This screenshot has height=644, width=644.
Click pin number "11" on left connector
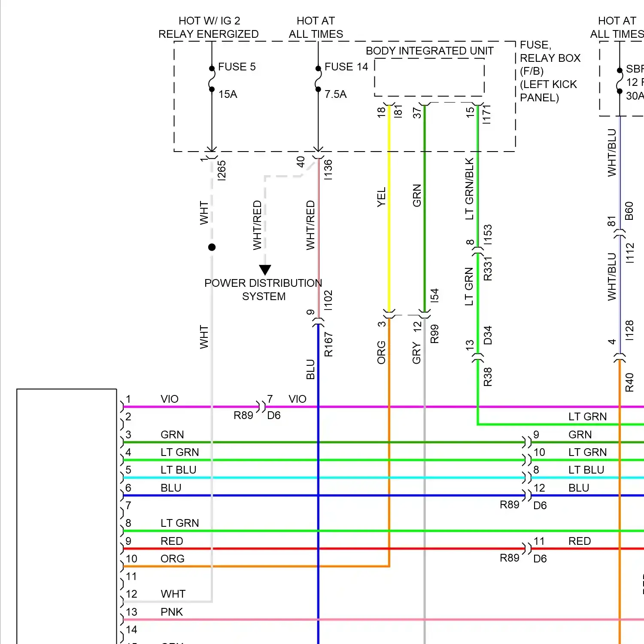tap(131, 576)
